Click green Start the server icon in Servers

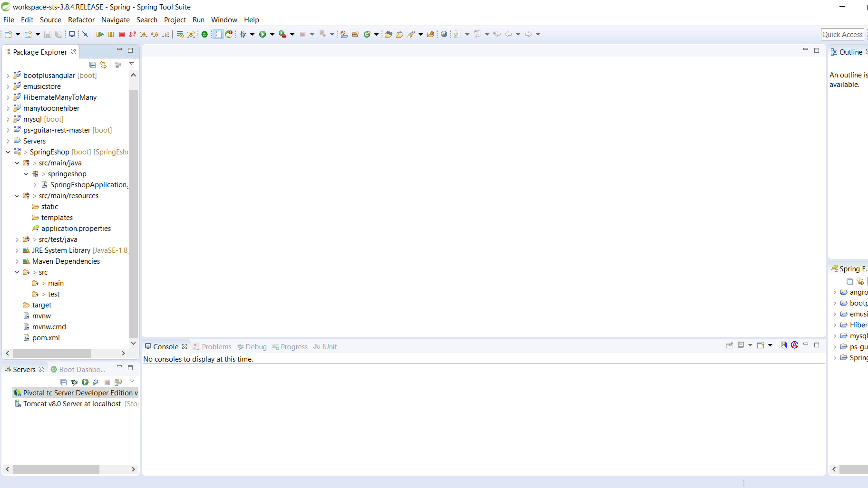[85, 382]
